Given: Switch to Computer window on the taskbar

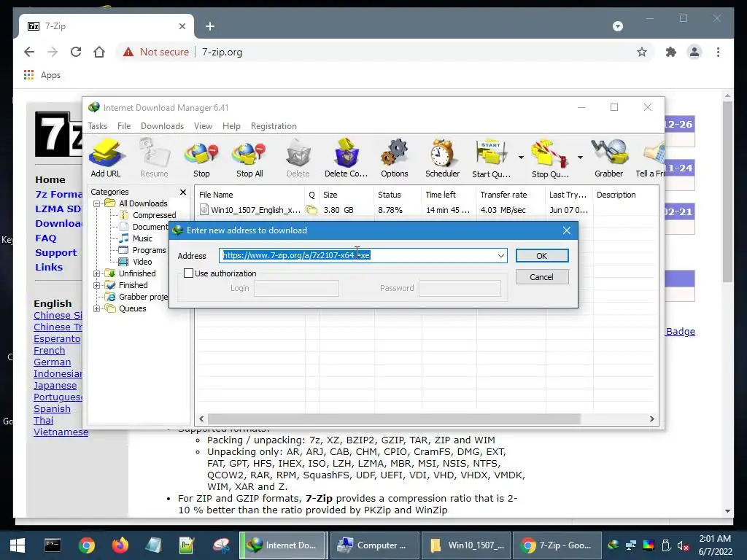Looking at the screenshot, I should [x=374, y=545].
